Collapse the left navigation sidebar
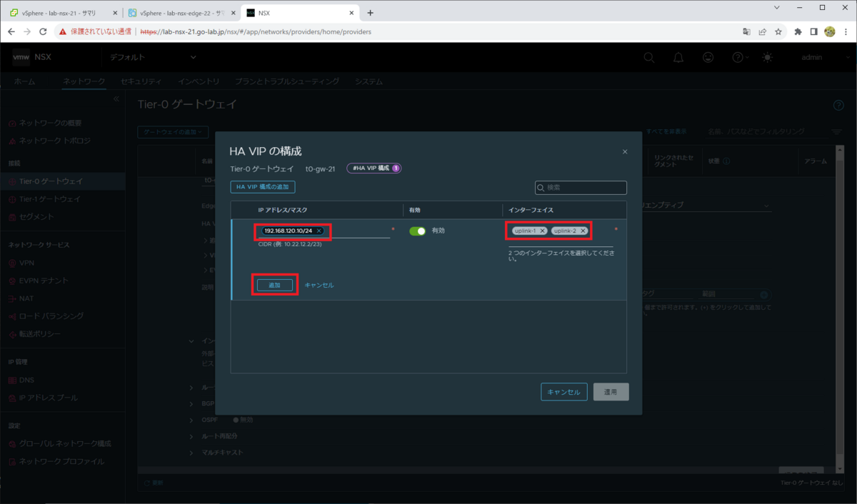Image resolution: width=857 pixels, height=504 pixels. pyautogui.click(x=116, y=99)
